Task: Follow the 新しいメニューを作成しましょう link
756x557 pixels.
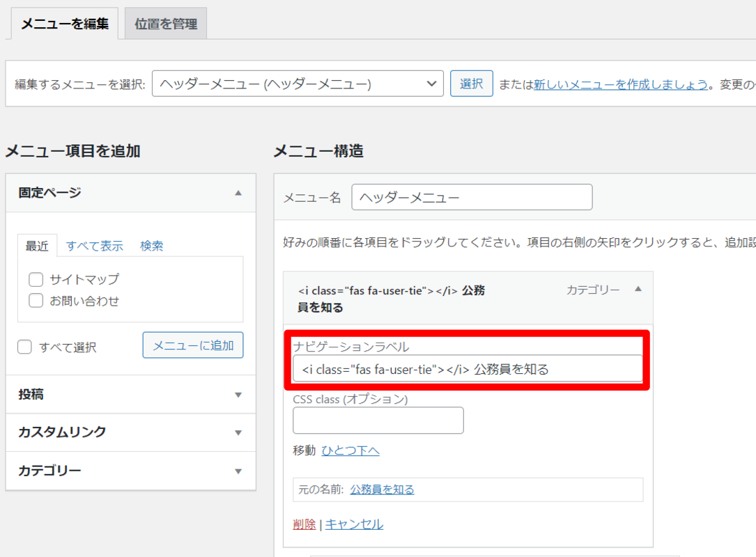Action: tap(621, 84)
